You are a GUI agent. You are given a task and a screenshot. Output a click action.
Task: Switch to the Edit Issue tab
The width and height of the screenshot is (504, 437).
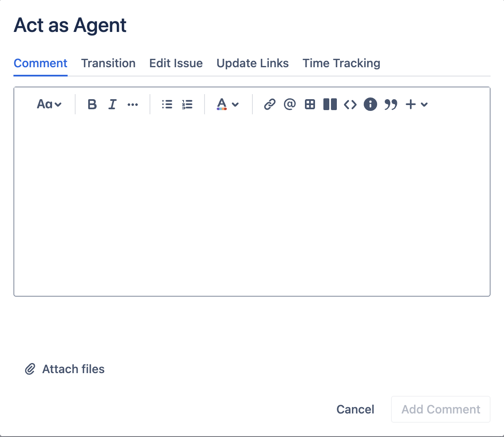point(176,63)
